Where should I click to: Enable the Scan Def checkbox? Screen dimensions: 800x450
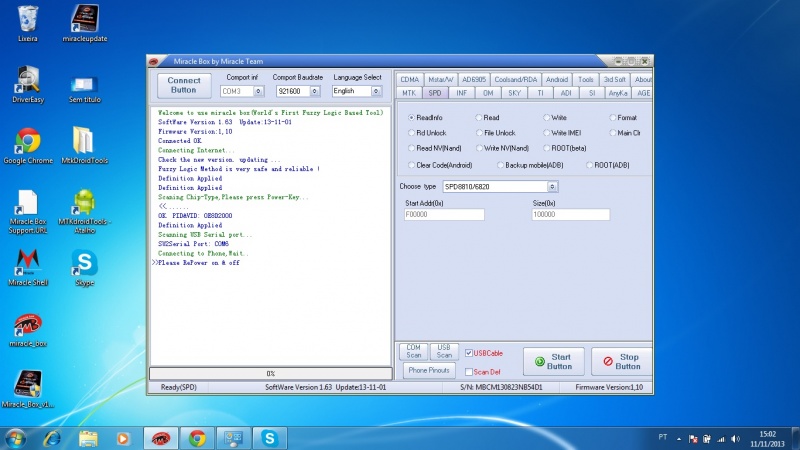[x=469, y=372]
